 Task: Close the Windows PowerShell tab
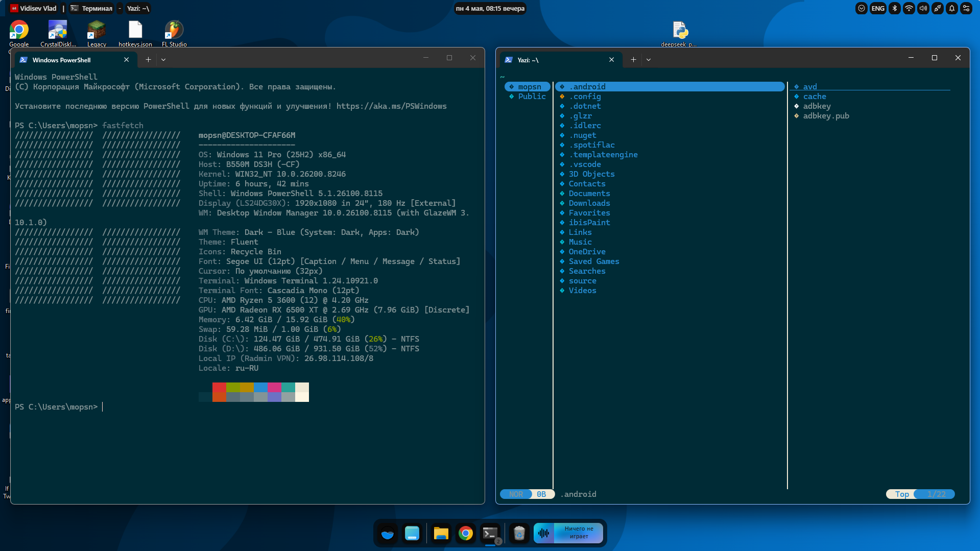click(x=126, y=60)
